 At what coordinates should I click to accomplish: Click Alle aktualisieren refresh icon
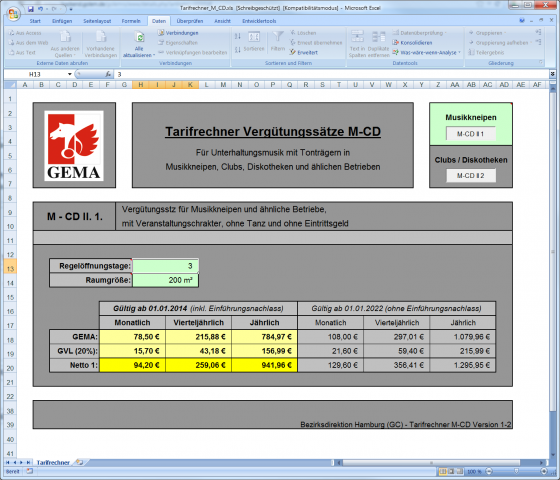click(x=139, y=37)
